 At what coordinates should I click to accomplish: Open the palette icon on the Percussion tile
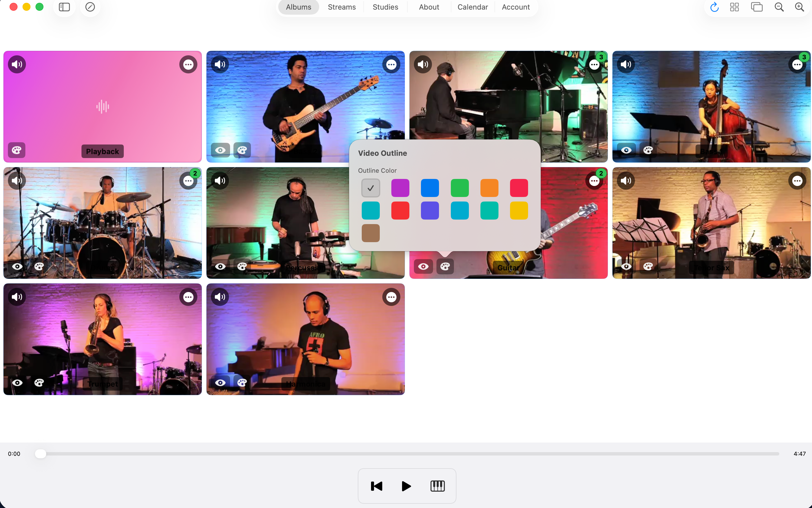coord(242,266)
